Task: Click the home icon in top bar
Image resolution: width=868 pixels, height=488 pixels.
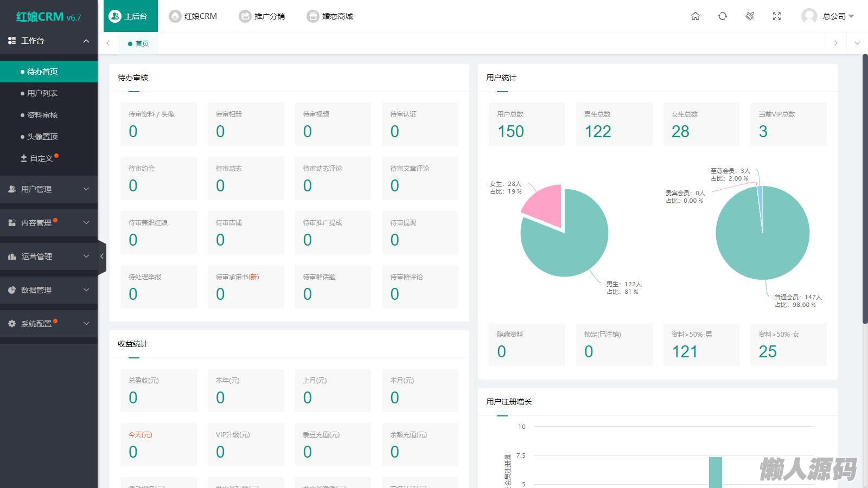Action: 695,16
